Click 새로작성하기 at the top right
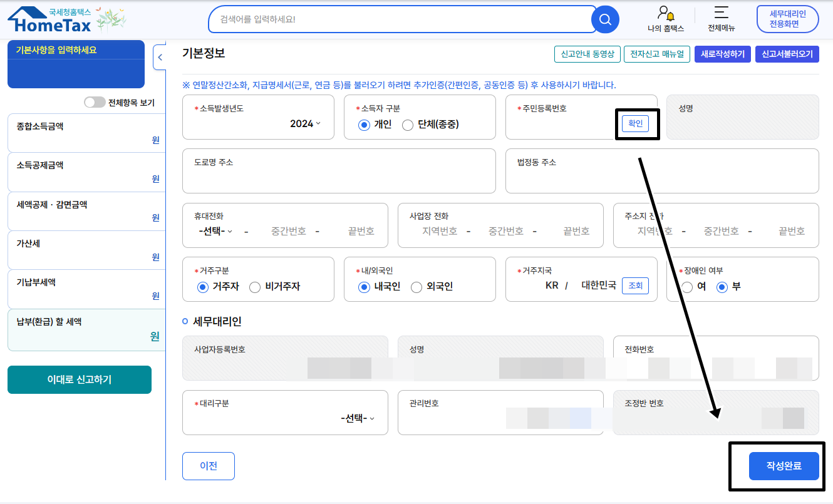 (722, 54)
